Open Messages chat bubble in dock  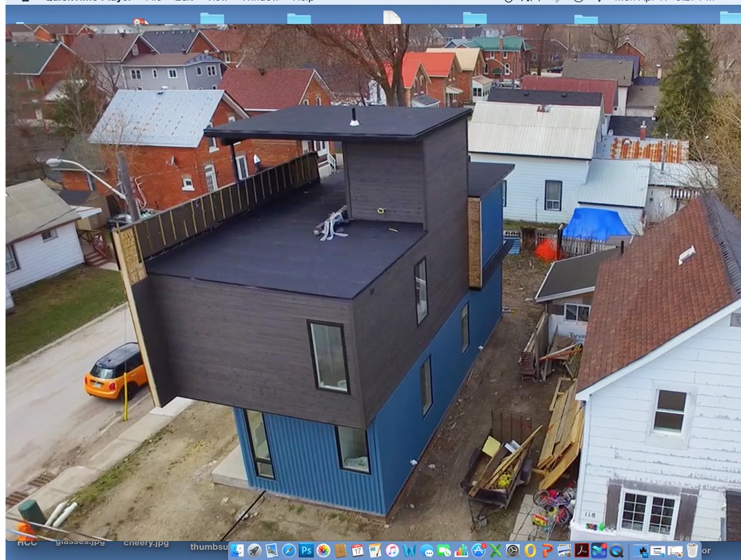427,550
